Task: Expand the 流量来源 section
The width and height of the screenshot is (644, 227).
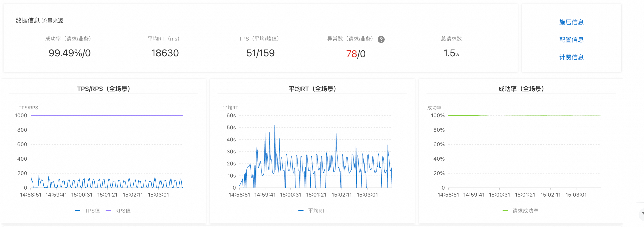Action: (x=53, y=21)
